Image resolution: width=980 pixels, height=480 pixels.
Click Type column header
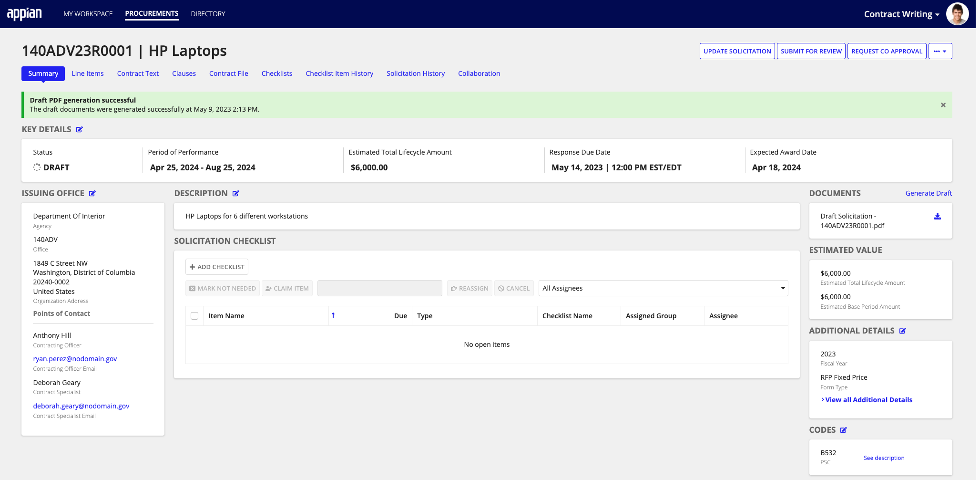coord(425,316)
